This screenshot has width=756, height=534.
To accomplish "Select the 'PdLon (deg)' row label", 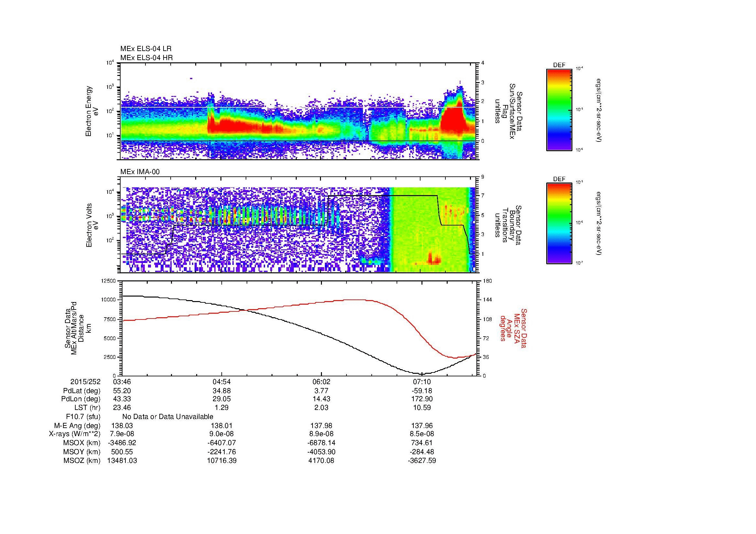I will [x=81, y=399].
